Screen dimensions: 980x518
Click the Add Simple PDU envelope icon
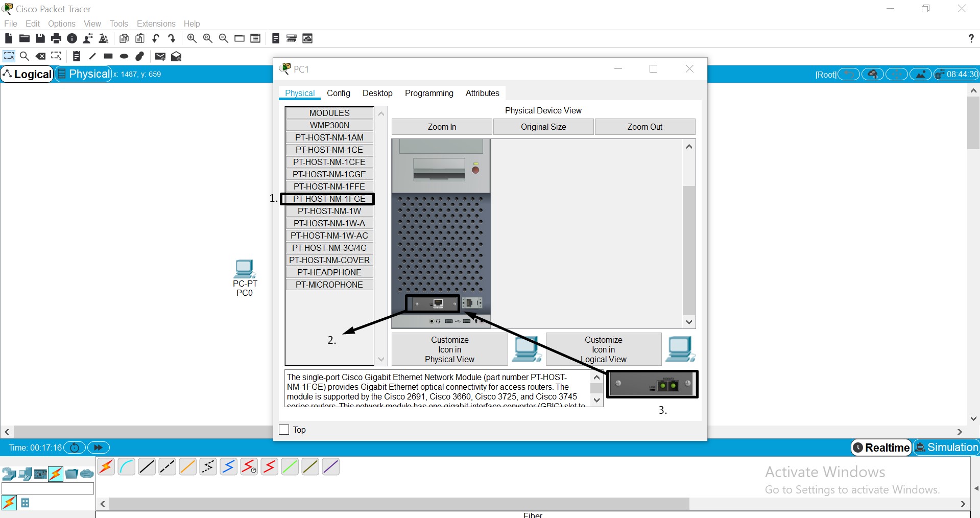tap(160, 56)
